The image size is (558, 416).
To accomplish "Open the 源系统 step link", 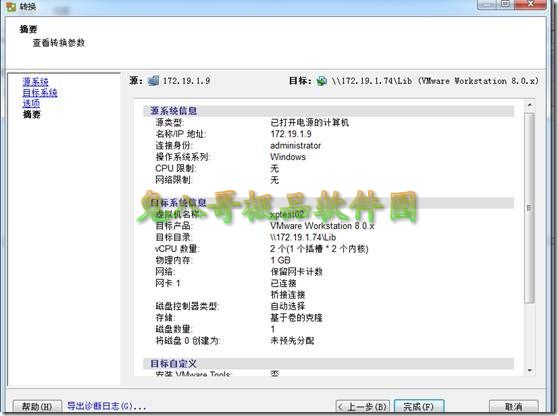I will (x=35, y=82).
